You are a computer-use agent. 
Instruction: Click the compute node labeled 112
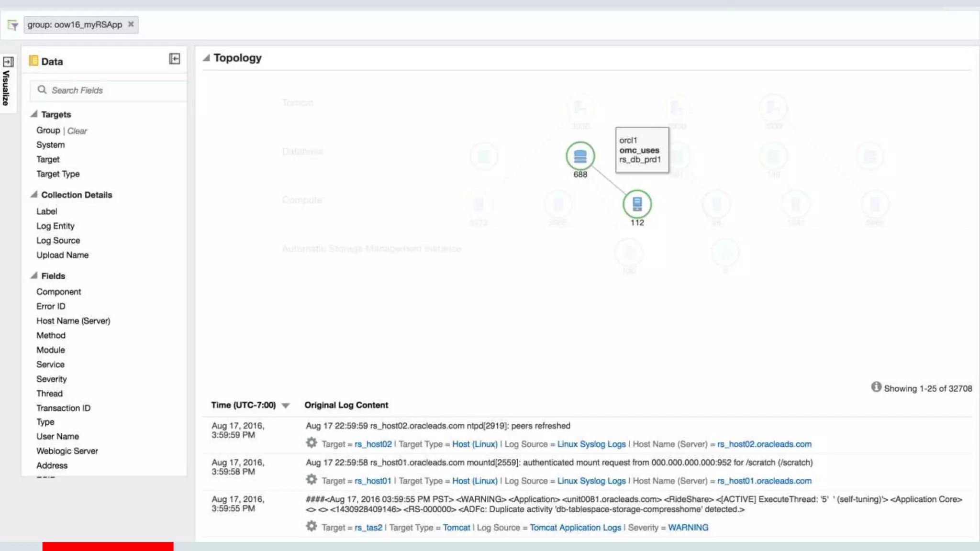click(637, 204)
